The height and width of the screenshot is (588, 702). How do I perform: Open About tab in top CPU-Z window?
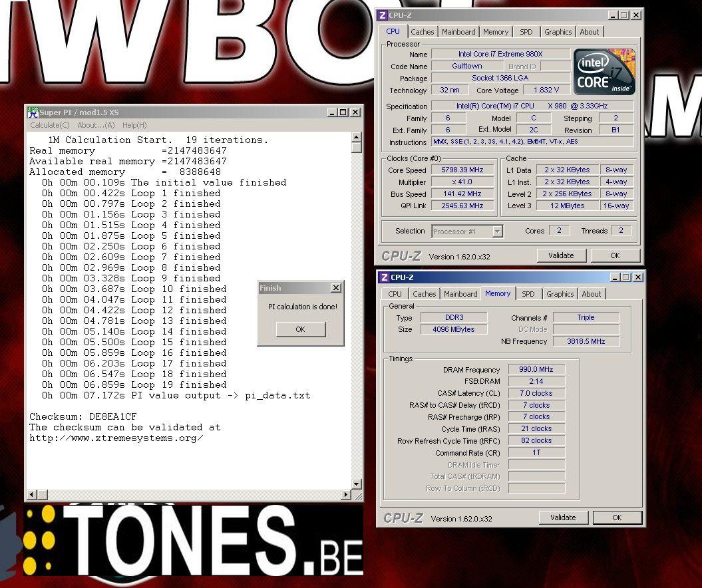tap(589, 32)
